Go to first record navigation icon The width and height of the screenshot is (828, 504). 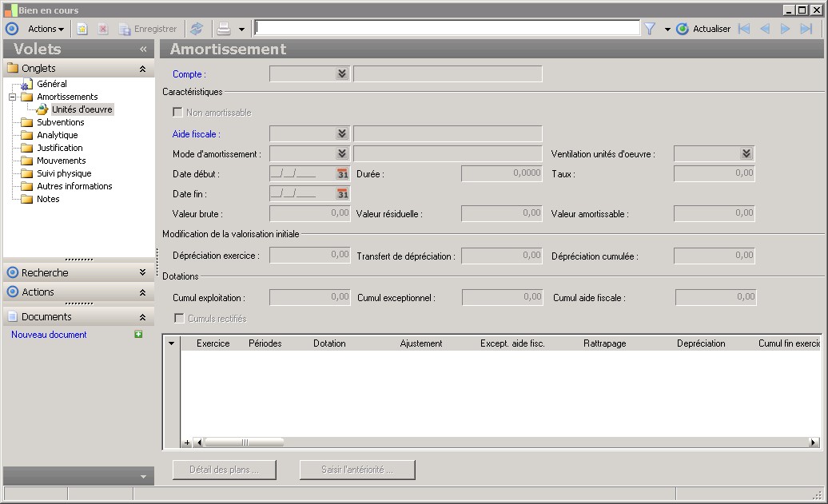[744, 29]
